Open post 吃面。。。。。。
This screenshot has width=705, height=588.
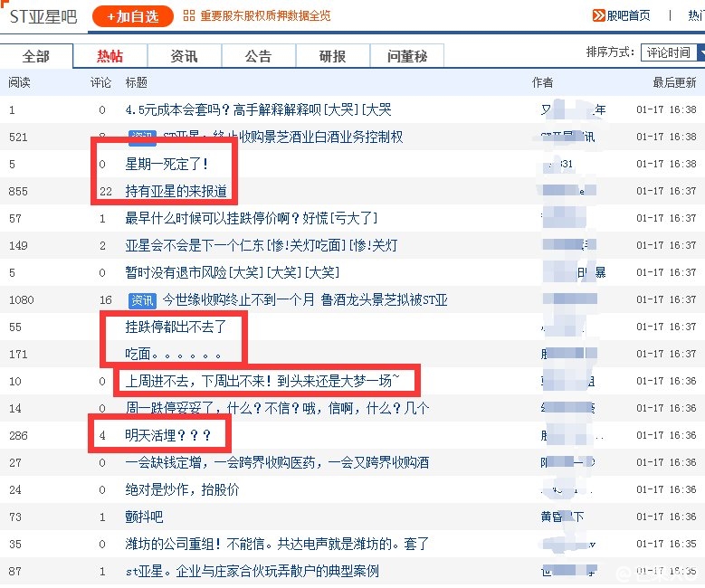coord(173,355)
